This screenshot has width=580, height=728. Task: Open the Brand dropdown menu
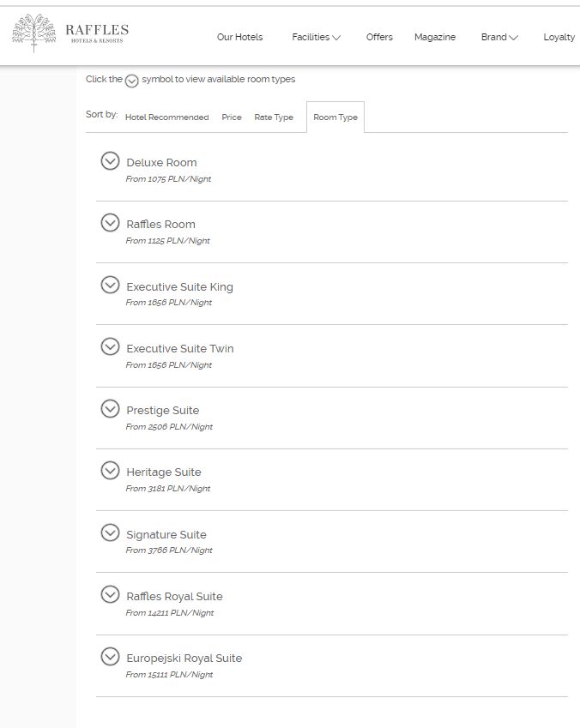coord(498,37)
